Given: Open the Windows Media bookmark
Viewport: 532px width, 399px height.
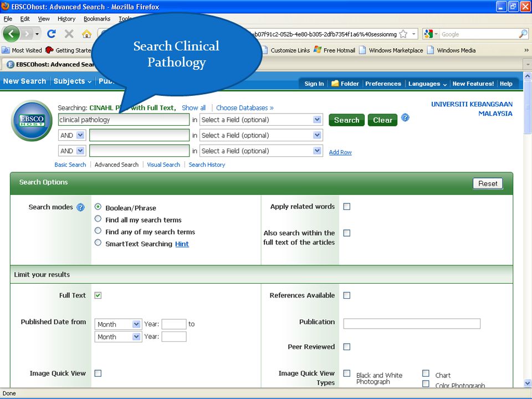Looking at the screenshot, I should 451,50.
